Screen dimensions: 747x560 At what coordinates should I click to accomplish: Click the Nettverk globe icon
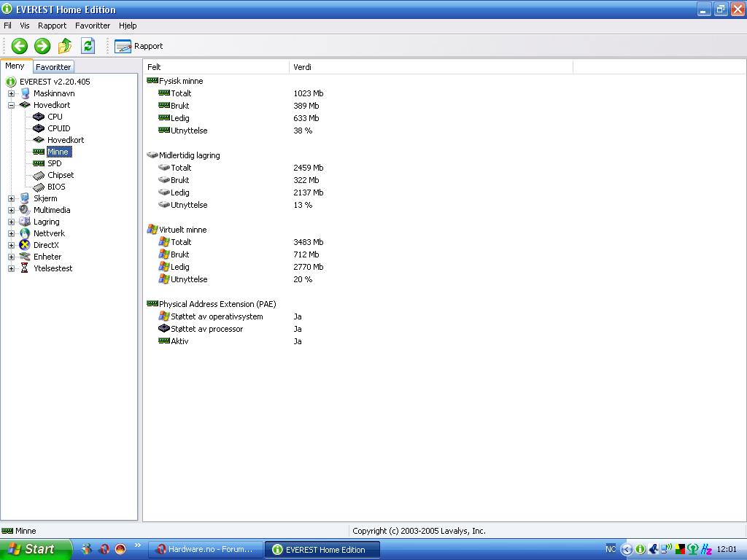click(x=25, y=233)
